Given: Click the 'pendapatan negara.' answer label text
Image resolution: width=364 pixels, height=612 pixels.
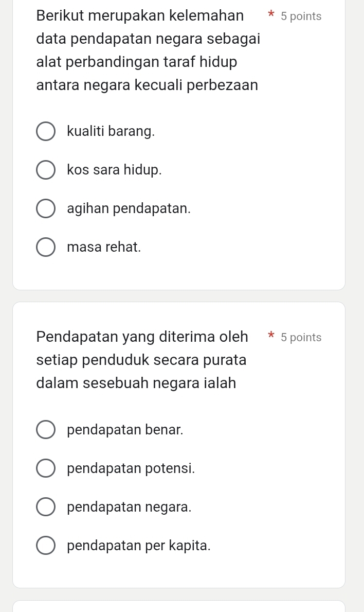Looking at the screenshot, I should 129,507.
